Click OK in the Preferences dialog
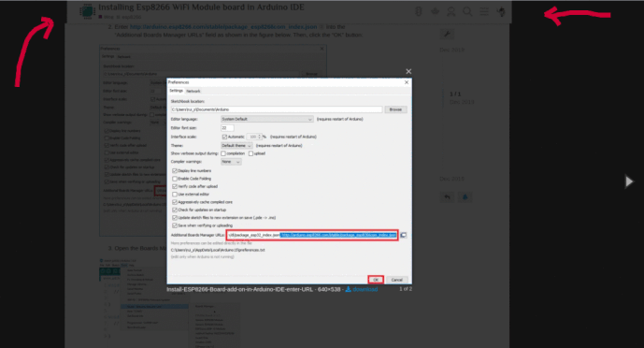 click(376, 280)
